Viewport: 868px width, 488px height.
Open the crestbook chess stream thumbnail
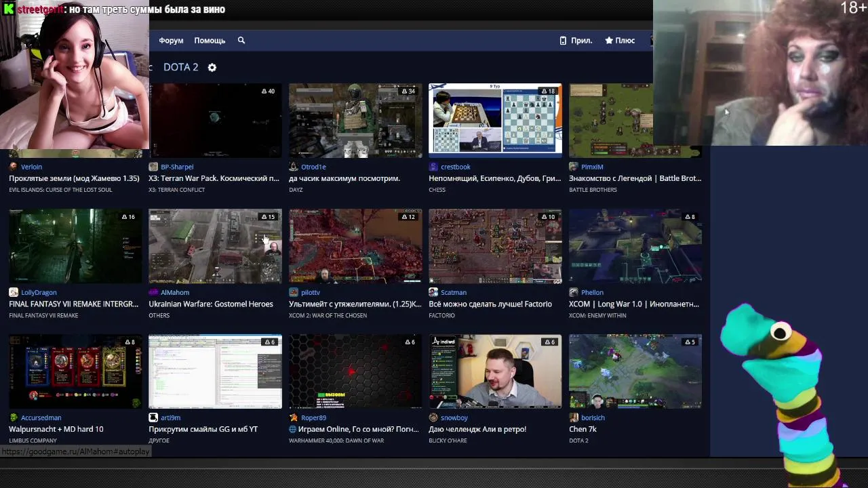[495, 121]
